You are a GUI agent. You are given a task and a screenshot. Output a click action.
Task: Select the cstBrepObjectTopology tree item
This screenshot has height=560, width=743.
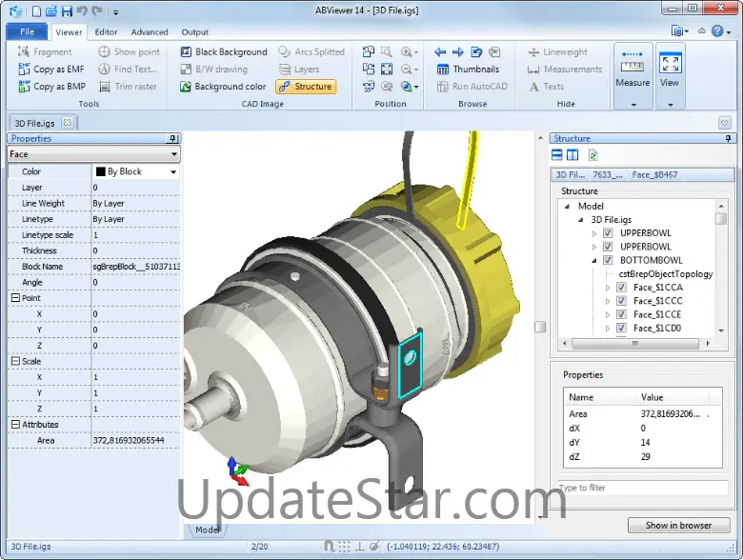pos(665,274)
